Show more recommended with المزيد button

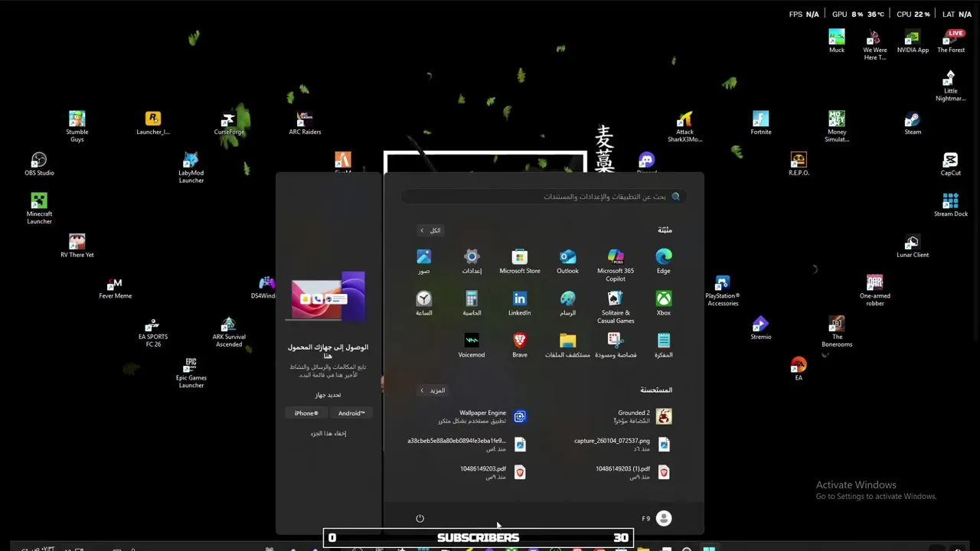(432, 390)
